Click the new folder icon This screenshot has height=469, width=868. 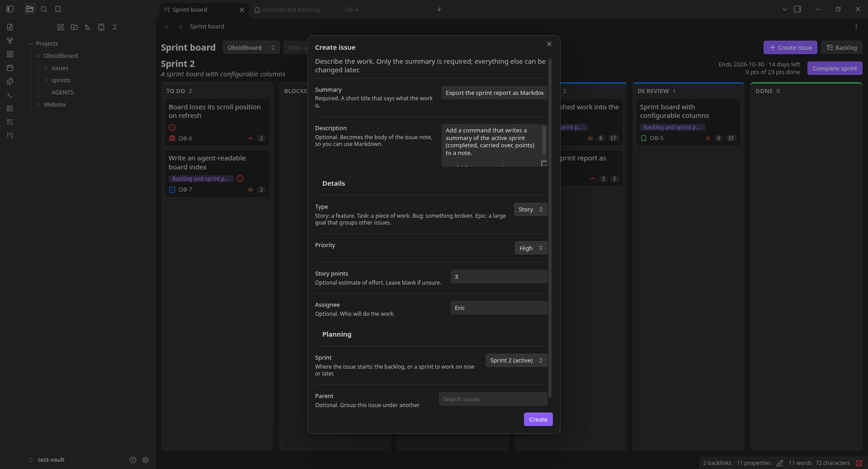tap(74, 27)
